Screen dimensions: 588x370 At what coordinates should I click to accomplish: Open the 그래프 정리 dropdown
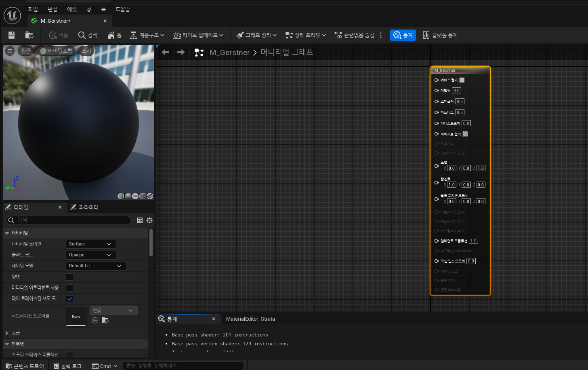click(x=256, y=35)
